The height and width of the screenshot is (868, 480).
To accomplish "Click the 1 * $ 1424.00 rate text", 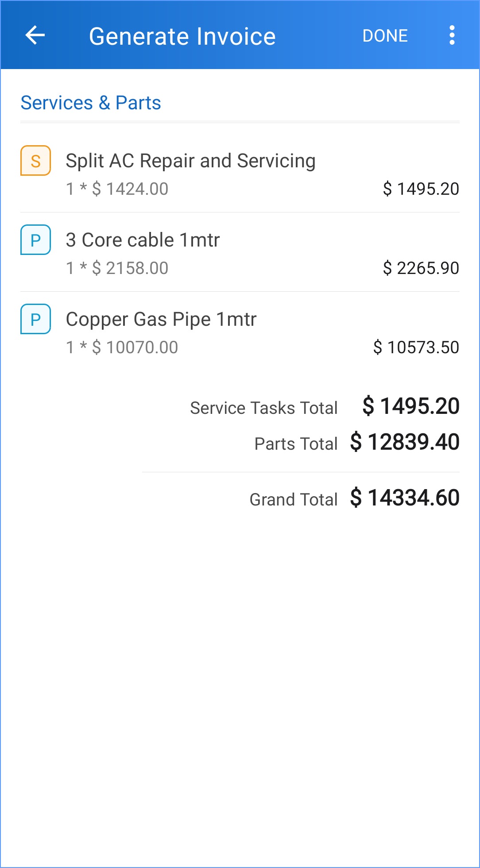I will 117,189.
